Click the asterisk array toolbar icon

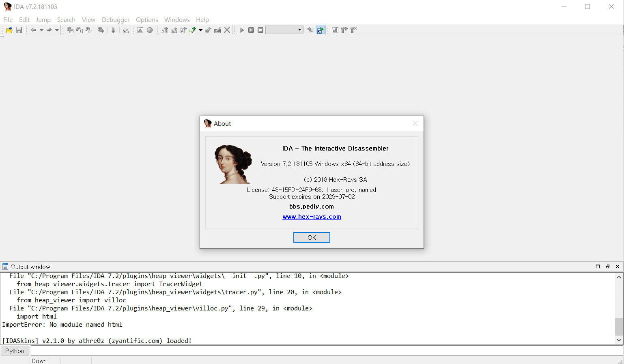pyautogui.click(x=208, y=30)
